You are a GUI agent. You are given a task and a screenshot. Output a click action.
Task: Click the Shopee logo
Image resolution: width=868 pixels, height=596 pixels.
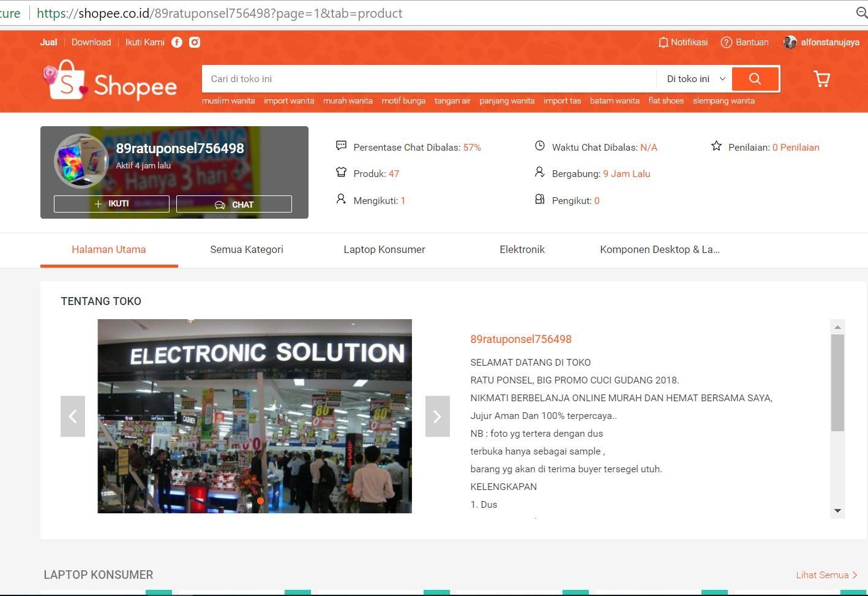110,80
